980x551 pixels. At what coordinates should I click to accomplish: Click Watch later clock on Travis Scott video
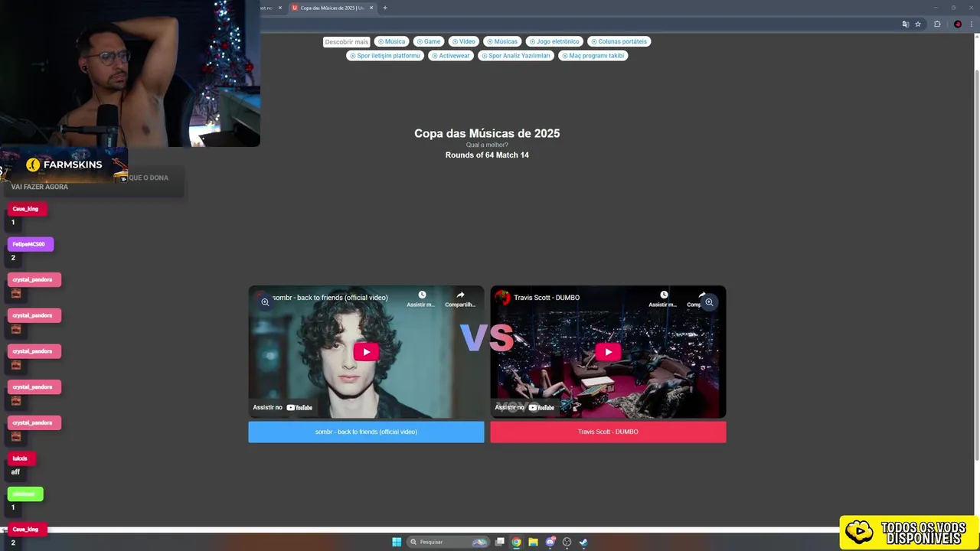(664, 295)
